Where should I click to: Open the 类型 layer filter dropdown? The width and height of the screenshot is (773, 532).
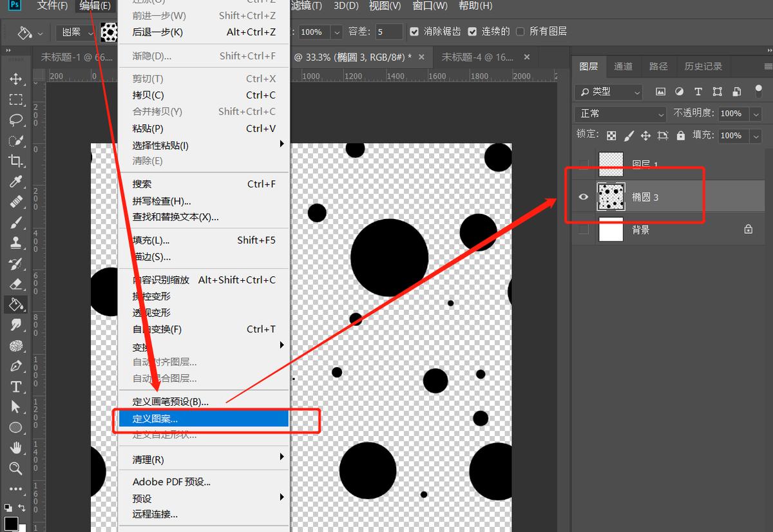click(609, 92)
